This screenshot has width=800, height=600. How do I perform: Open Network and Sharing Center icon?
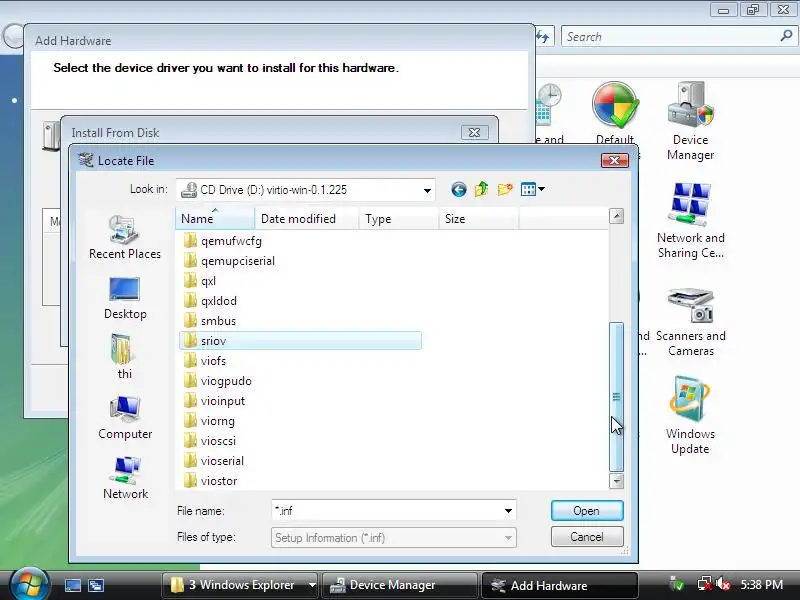pos(690,220)
